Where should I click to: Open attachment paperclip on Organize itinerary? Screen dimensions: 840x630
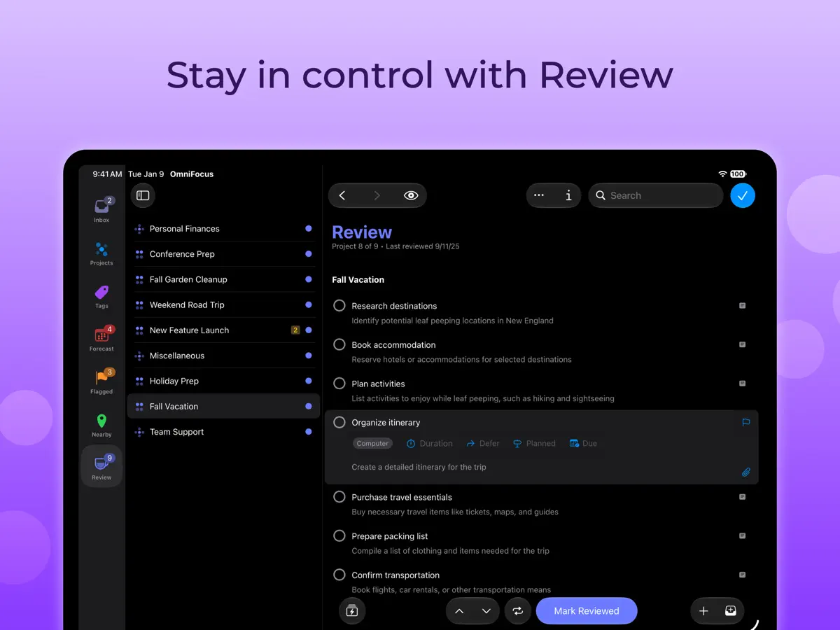[x=746, y=472]
